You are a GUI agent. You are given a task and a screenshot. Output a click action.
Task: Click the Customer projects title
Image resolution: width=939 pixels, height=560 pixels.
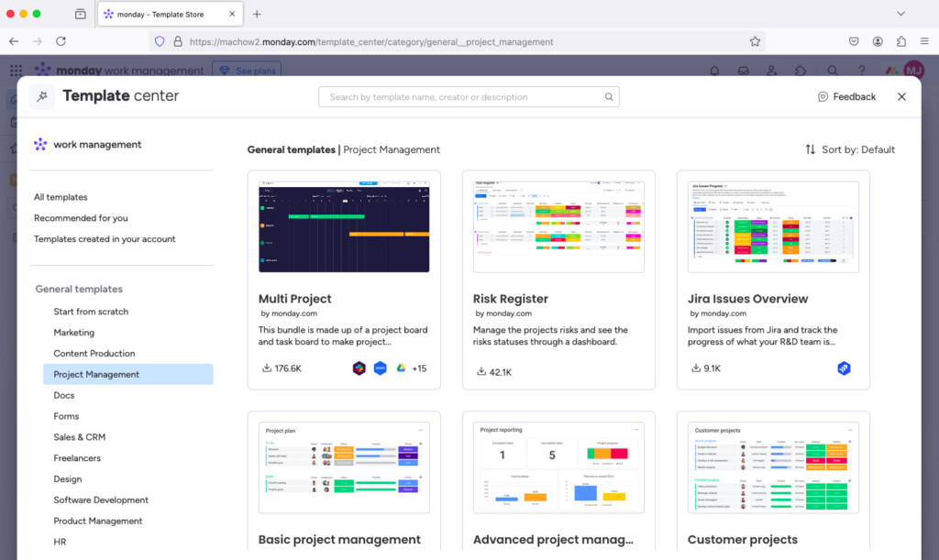742,539
